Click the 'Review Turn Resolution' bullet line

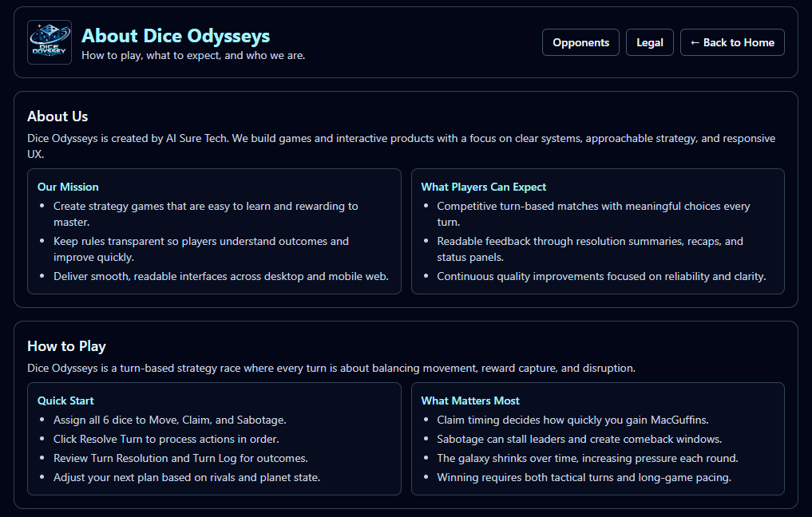(x=180, y=458)
